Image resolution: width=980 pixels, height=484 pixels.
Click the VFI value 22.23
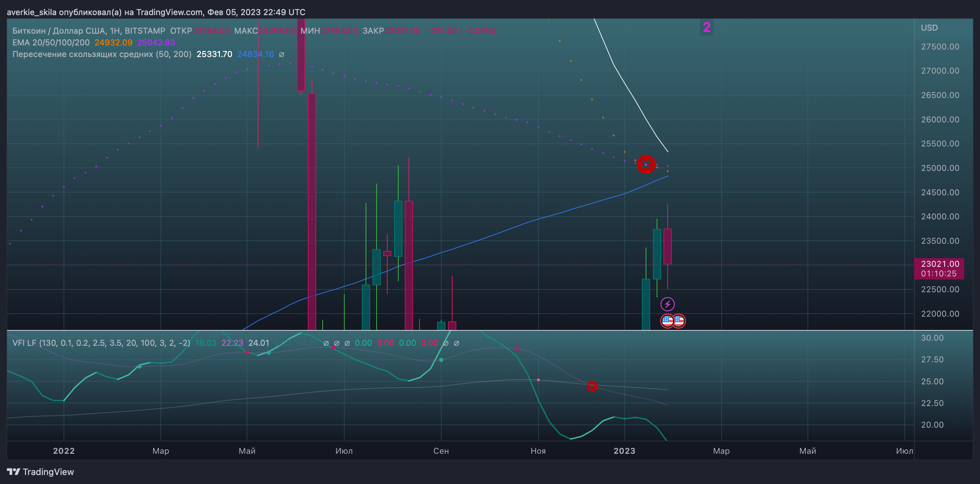(232, 343)
